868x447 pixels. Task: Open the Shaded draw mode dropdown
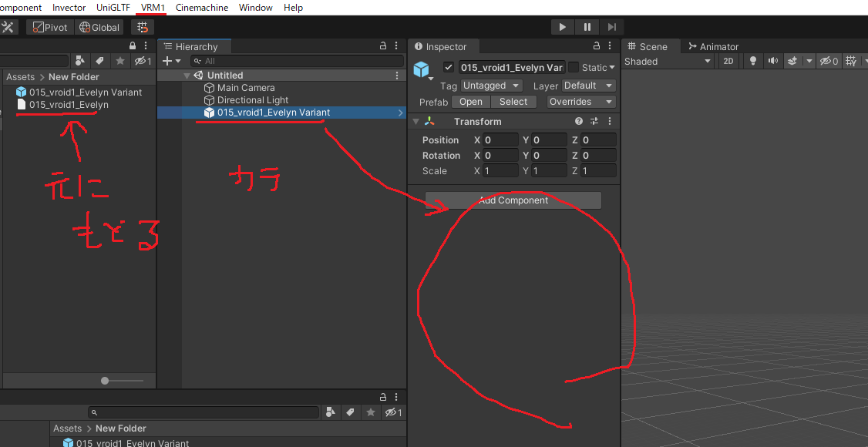(x=668, y=62)
